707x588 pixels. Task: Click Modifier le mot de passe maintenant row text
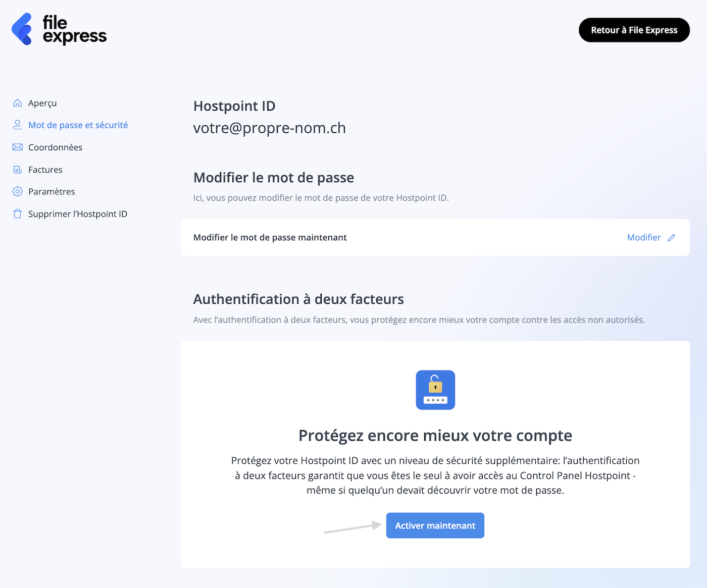click(x=270, y=238)
